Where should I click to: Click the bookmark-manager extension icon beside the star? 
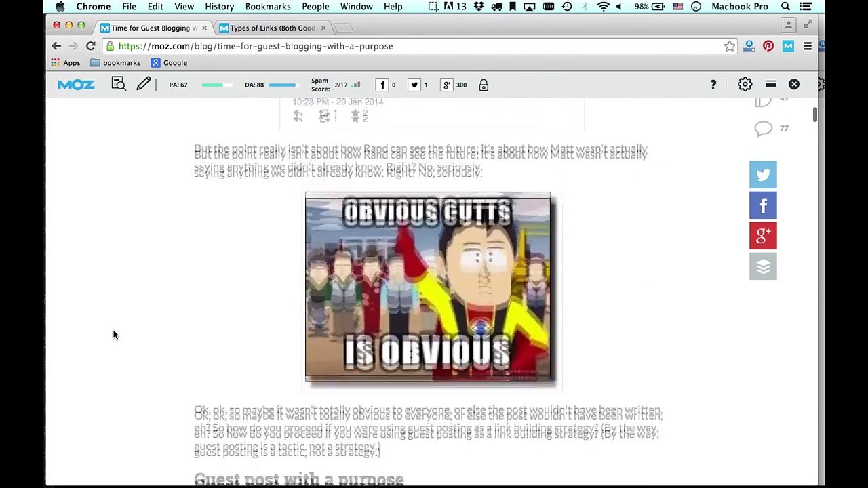(x=749, y=46)
